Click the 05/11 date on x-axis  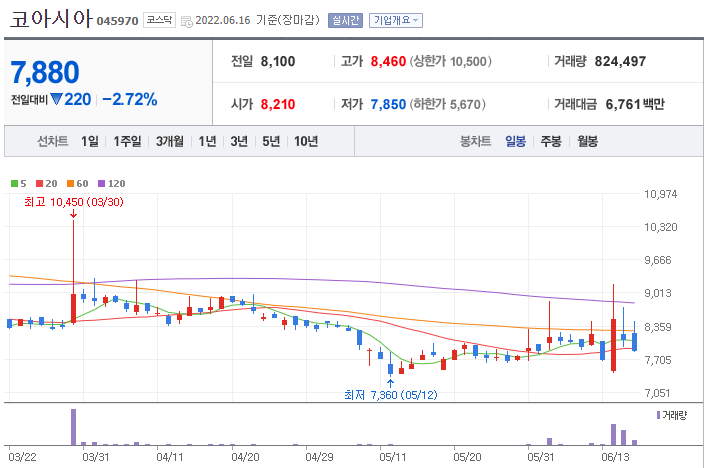(393, 457)
